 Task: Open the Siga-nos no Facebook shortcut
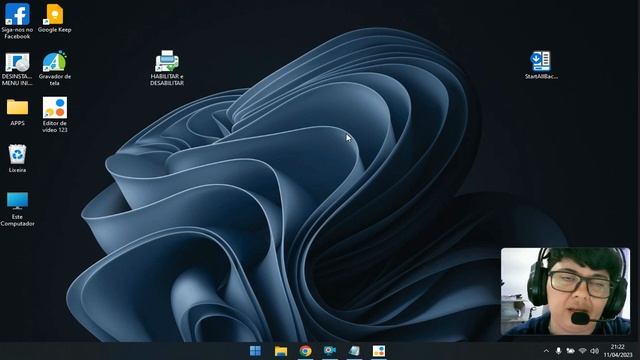[x=17, y=21]
